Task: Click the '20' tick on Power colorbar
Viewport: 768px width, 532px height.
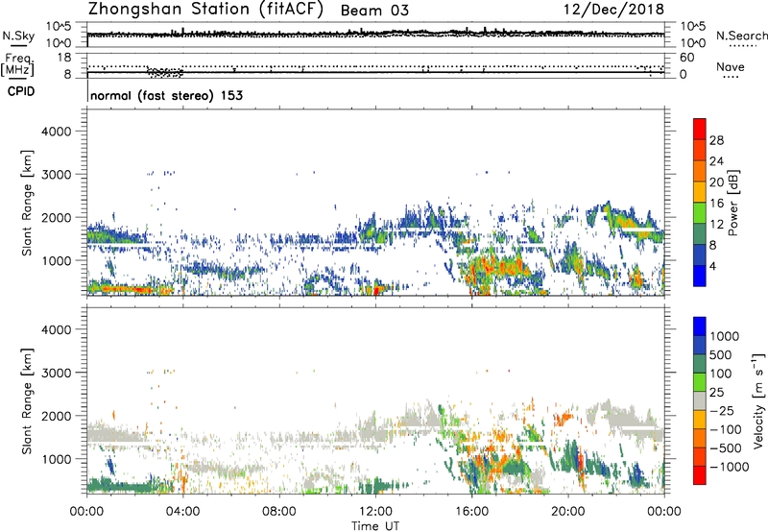Action: (716, 182)
